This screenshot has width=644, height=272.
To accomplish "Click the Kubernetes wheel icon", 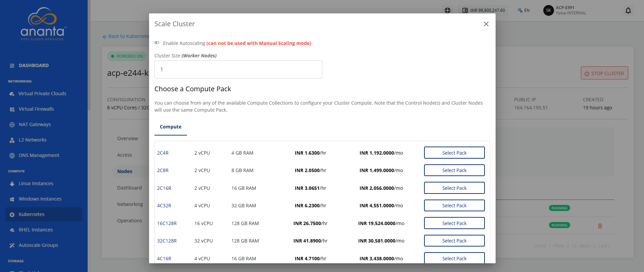I will (x=12, y=215).
